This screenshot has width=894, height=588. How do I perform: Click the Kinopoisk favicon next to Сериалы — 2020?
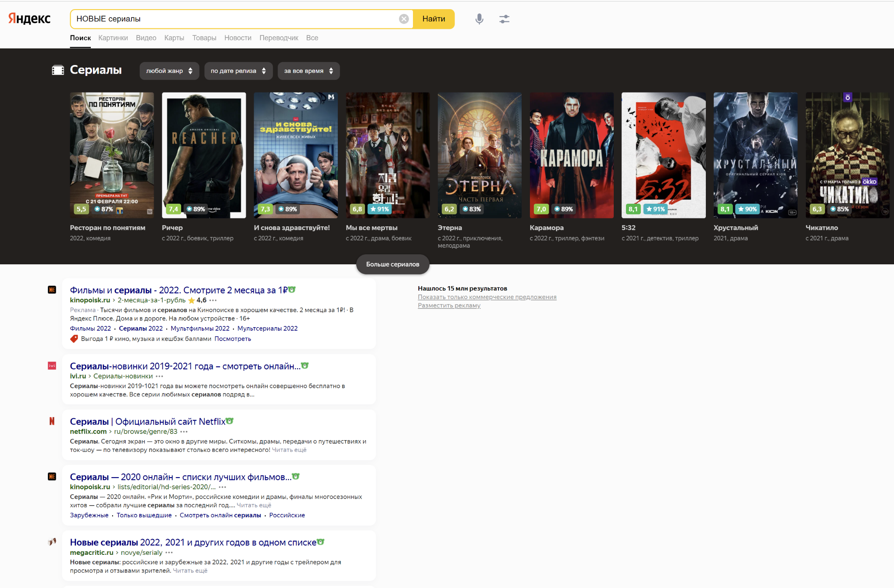point(52,476)
